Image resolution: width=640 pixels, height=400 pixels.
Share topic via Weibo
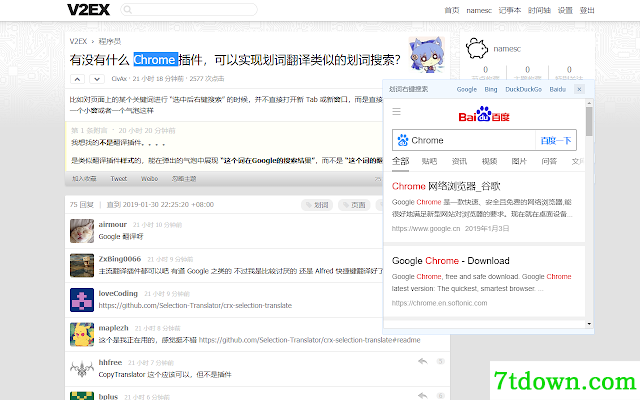[x=149, y=179]
